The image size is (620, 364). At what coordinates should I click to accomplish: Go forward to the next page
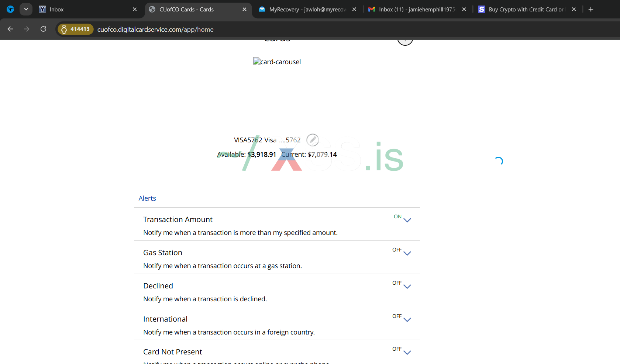tap(27, 29)
